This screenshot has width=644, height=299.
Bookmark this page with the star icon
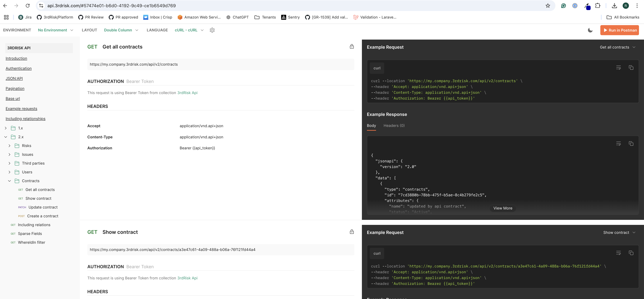tap(548, 5)
